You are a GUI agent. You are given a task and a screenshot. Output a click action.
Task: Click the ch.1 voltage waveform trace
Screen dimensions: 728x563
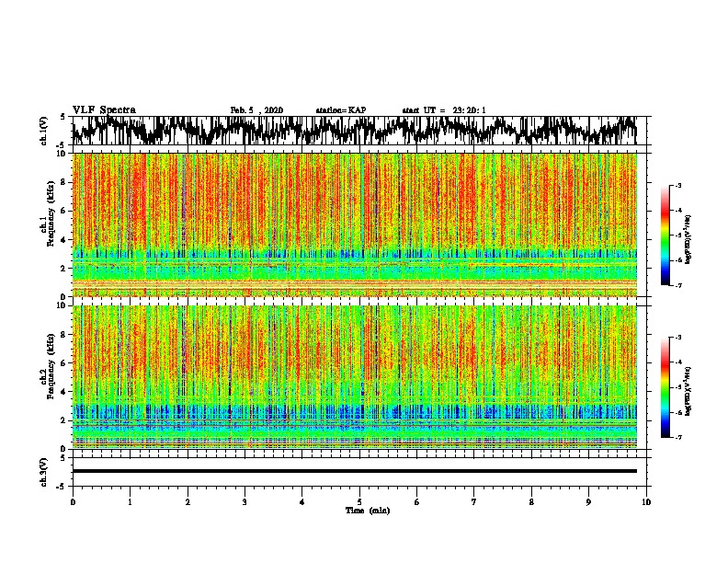354,131
